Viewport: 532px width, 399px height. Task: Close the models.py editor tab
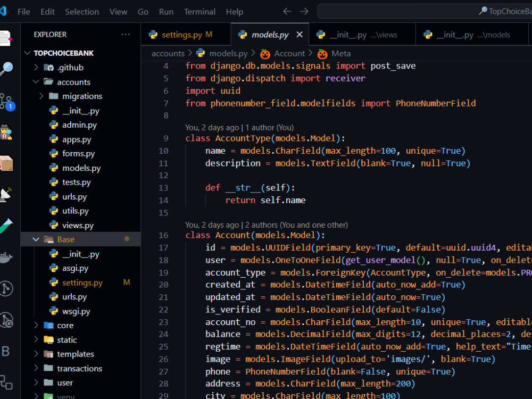click(299, 35)
